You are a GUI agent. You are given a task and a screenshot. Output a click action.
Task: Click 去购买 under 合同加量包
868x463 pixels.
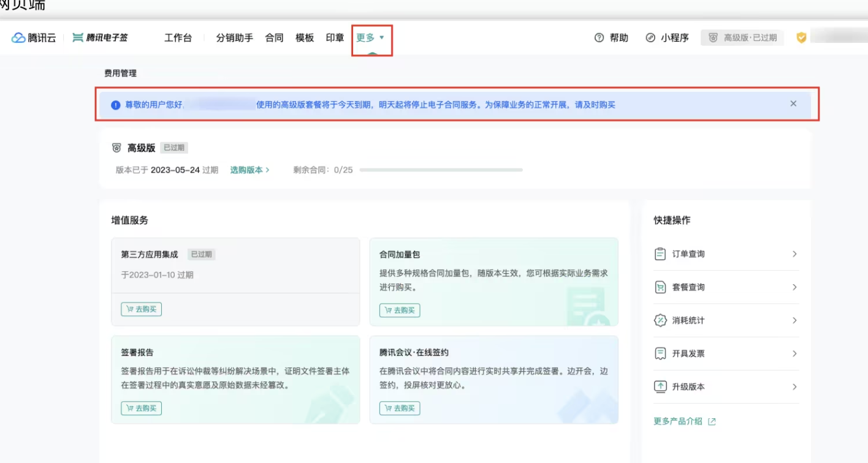[x=400, y=310]
